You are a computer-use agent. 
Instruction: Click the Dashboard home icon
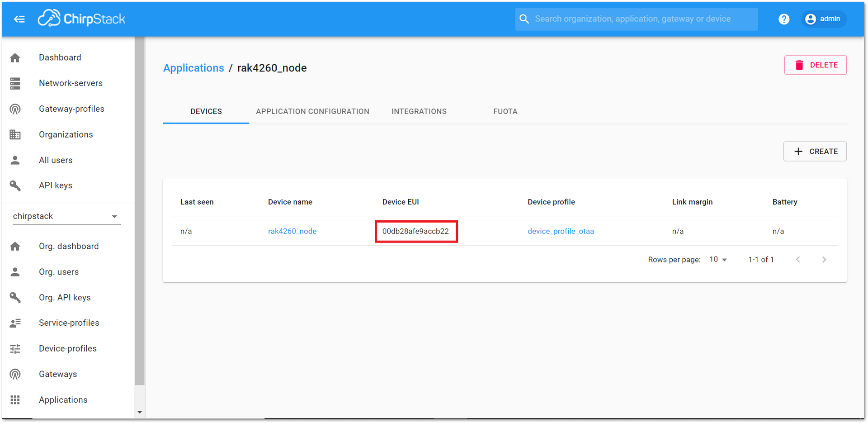click(15, 58)
